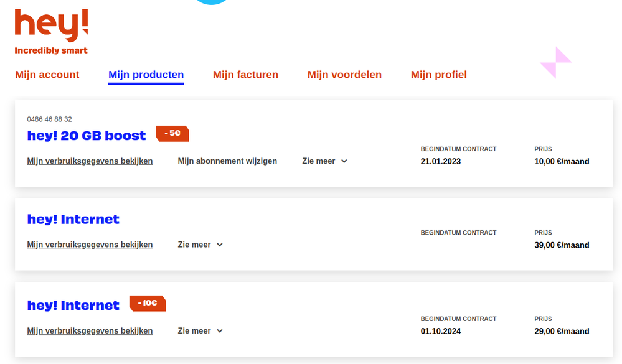View usage data for 29,00 €/maand Internet
Viewport: 622px width, 364px height.
[x=90, y=330]
